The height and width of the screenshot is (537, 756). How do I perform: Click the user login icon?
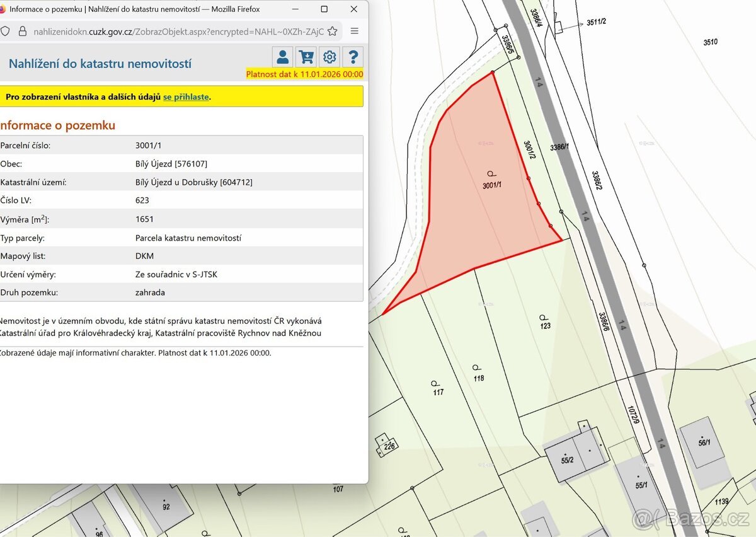[x=283, y=57]
